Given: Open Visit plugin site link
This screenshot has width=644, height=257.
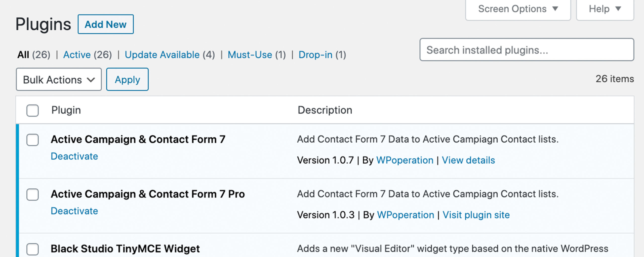Looking at the screenshot, I should [x=476, y=215].
